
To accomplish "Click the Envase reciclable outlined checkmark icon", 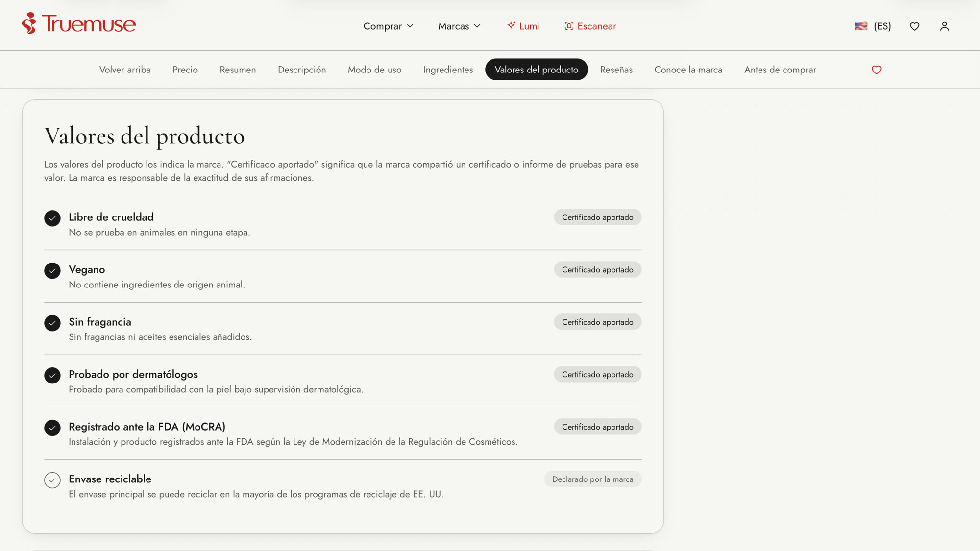I will (52, 480).
